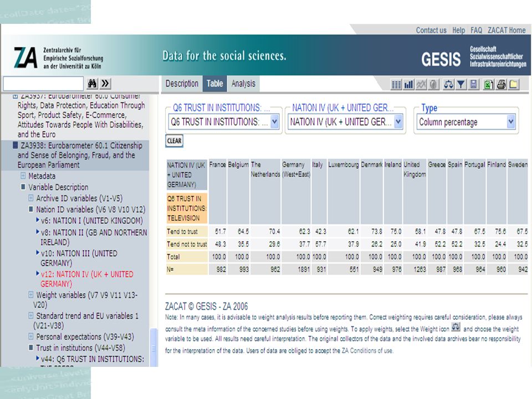Go to ZACAT Home
The width and height of the screenshot is (532, 399).
click(x=507, y=30)
